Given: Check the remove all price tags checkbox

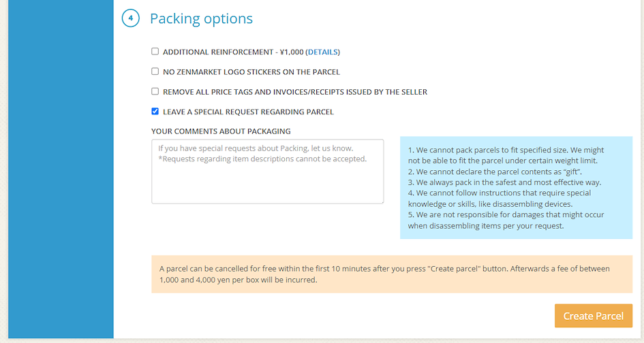Looking at the screenshot, I should point(155,91).
